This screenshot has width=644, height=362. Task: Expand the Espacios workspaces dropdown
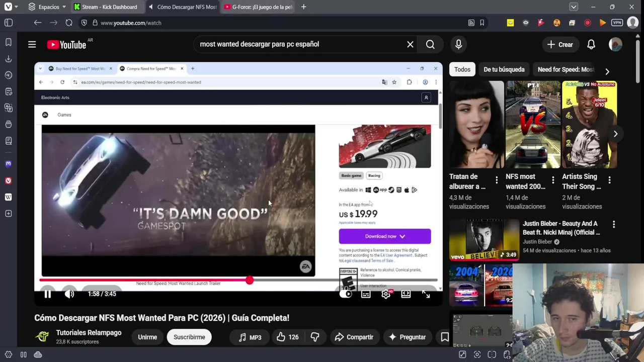pyautogui.click(x=48, y=7)
